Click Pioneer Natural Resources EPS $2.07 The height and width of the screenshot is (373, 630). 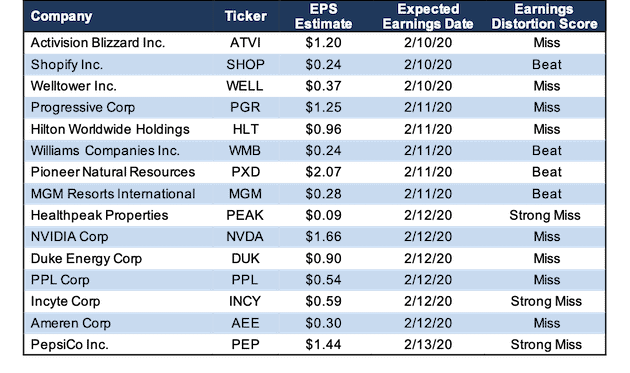(x=323, y=172)
